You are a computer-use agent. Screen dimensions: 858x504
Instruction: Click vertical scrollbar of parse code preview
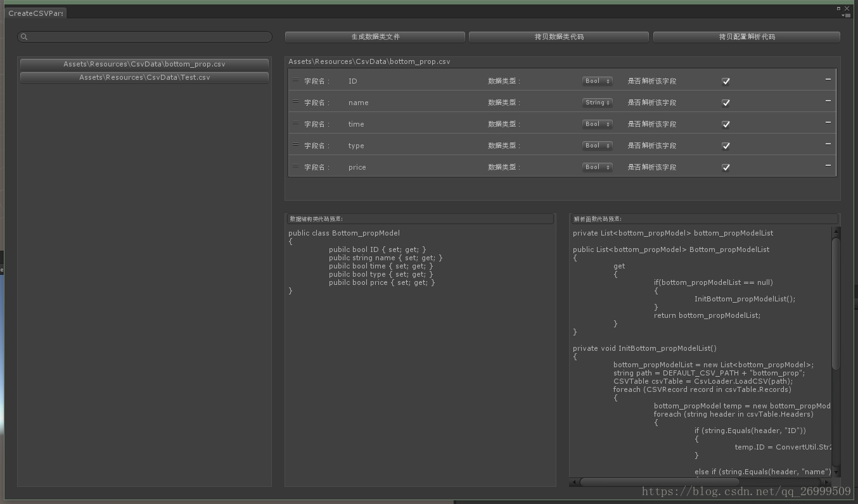pyautogui.click(x=836, y=304)
